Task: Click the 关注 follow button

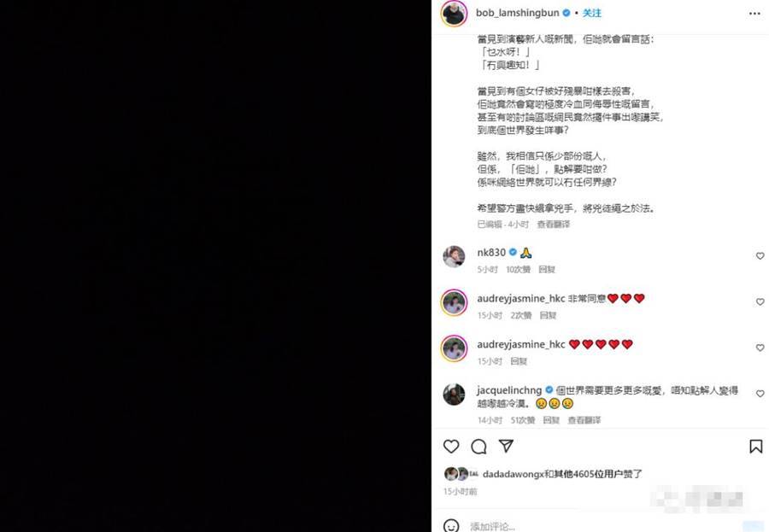Action: 591,14
